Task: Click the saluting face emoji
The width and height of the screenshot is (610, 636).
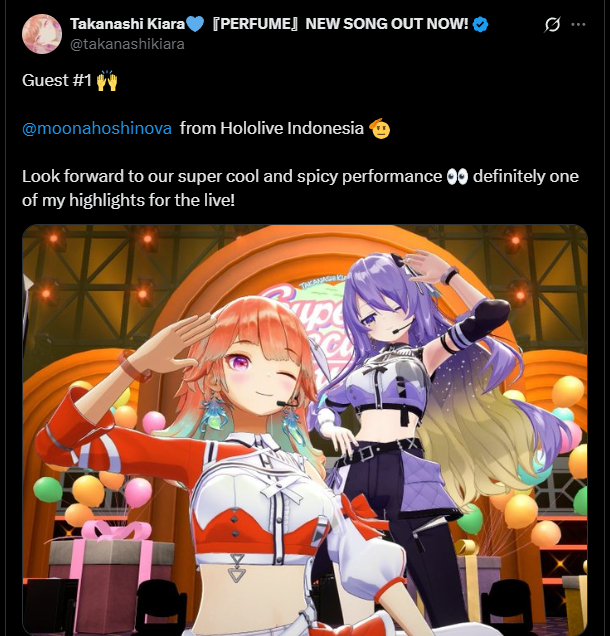Action: pyautogui.click(x=380, y=129)
